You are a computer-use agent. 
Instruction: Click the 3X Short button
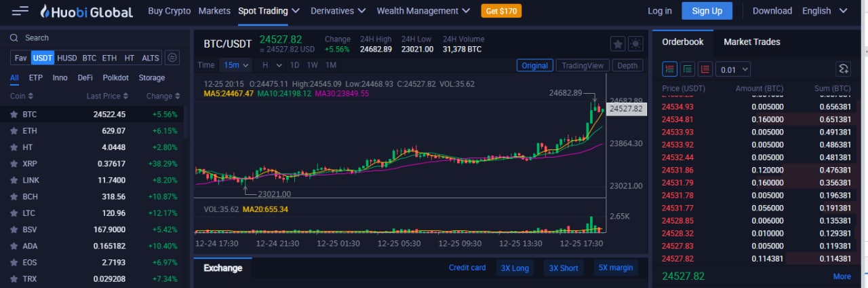pyautogui.click(x=564, y=268)
